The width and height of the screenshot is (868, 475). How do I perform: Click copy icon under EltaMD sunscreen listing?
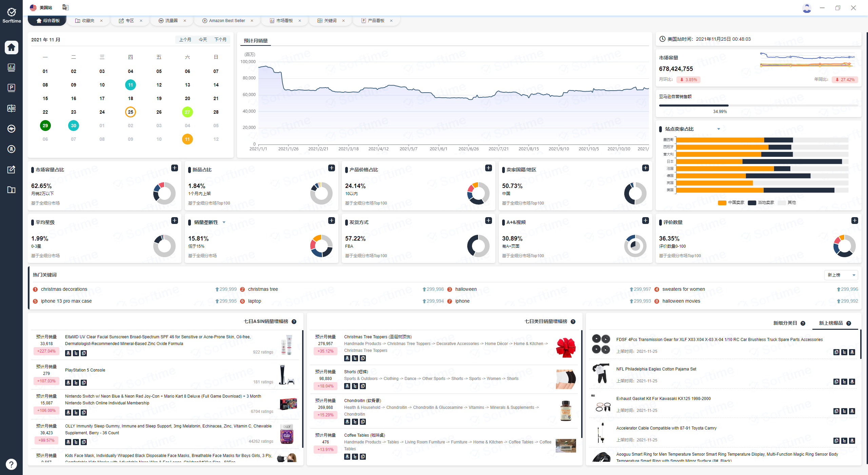click(x=84, y=353)
